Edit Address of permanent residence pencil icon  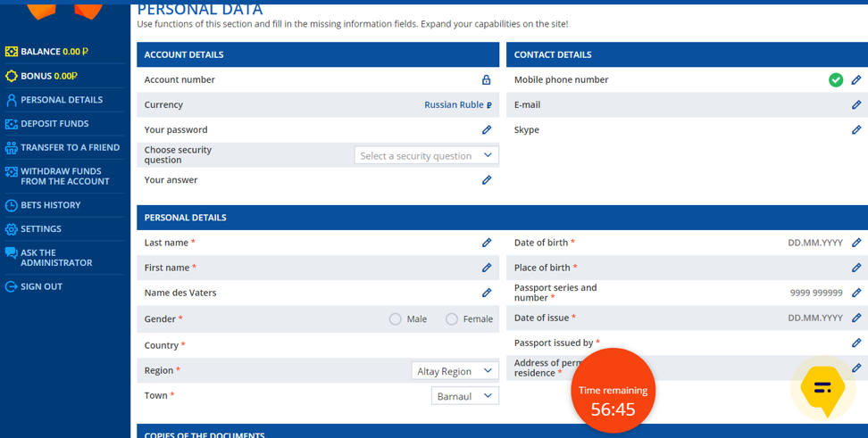click(x=856, y=368)
